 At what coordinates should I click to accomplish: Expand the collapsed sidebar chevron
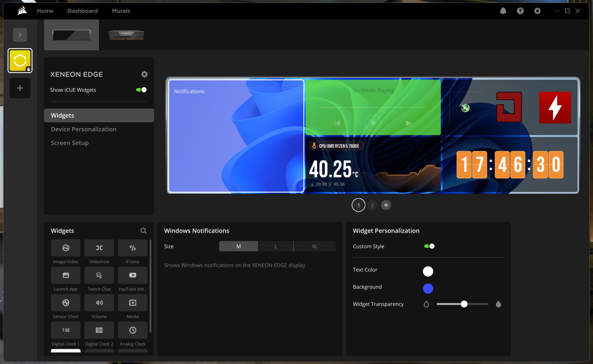20,35
